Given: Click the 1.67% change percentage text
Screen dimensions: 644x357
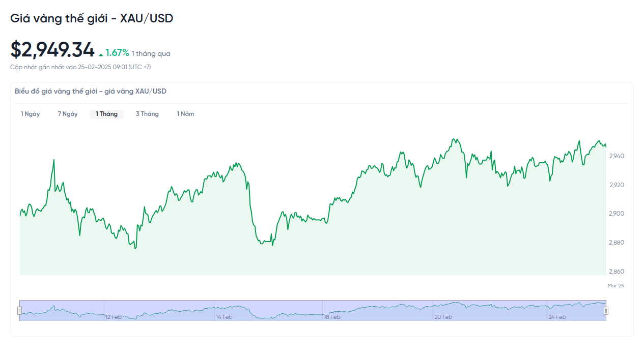Looking at the screenshot, I should coord(118,53).
